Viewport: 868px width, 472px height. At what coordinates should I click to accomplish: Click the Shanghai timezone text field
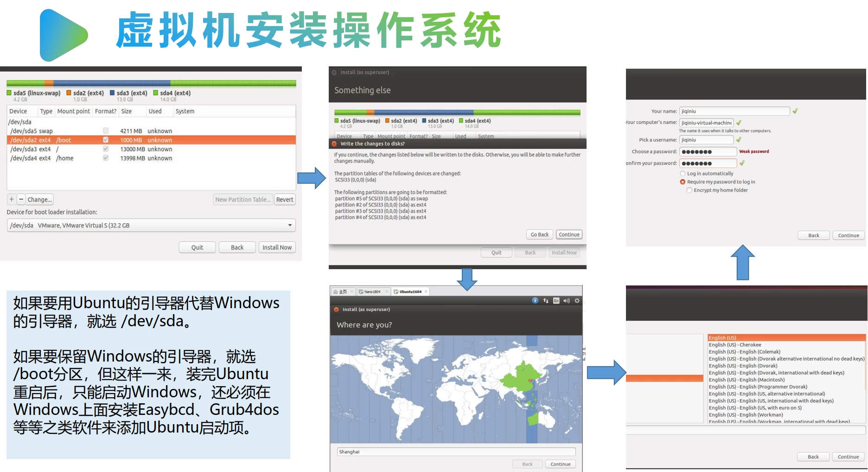pos(456,452)
